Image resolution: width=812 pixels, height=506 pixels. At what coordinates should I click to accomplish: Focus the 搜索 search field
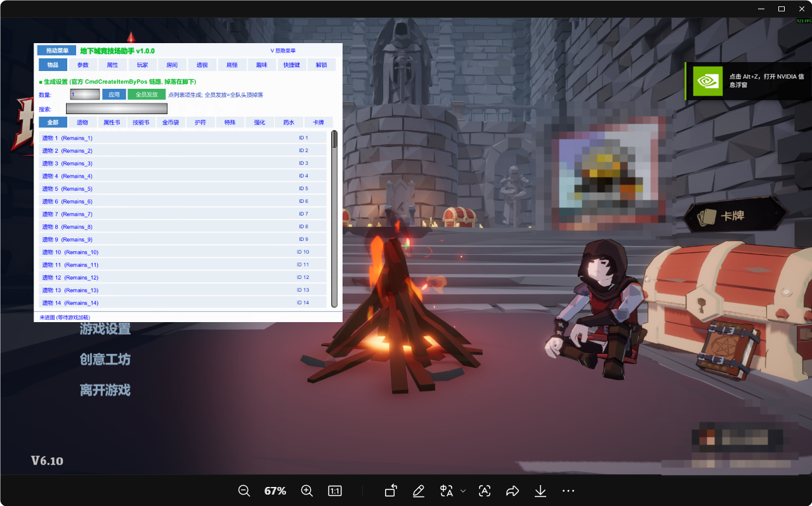(x=117, y=109)
